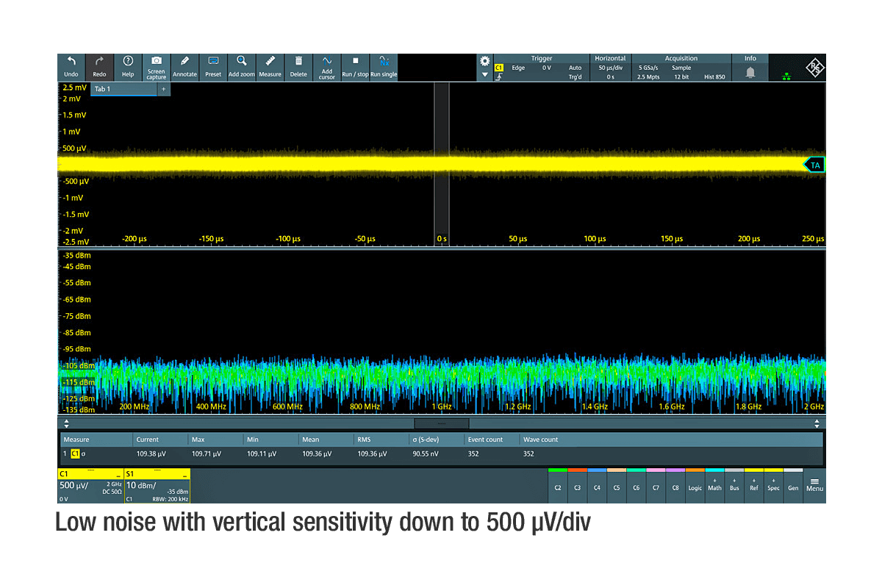Screen dimensions: 882x588
Task: Enable channel C8
Action: click(x=675, y=486)
